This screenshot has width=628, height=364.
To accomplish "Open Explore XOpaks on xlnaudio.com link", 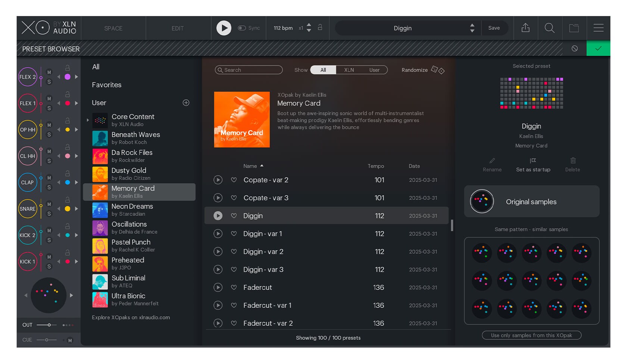I will click(x=131, y=318).
